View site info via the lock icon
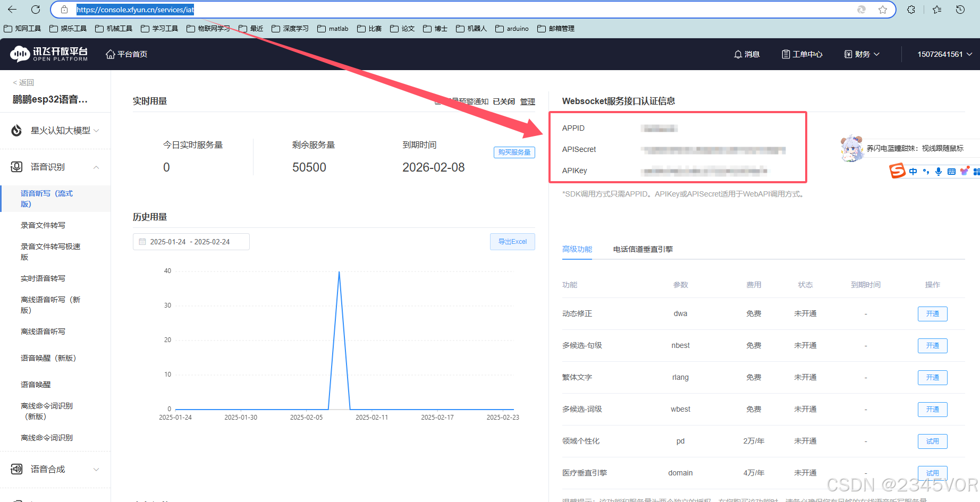The image size is (980, 502). pyautogui.click(x=64, y=10)
